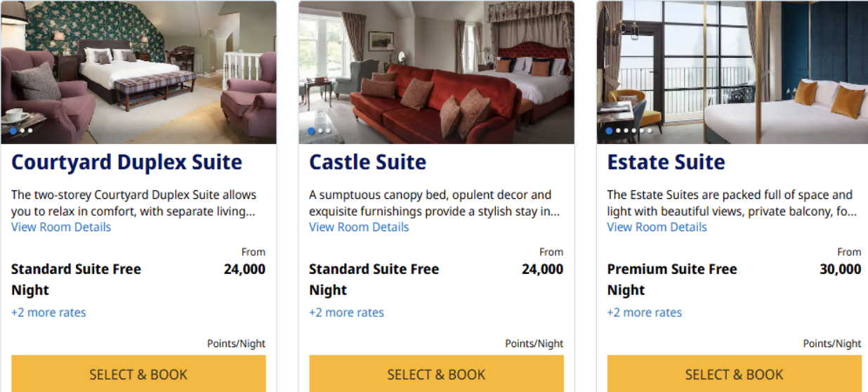The height and width of the screenshot is (392, 868).
Task: Show +2 more rates for Estate Suite
Action: pos(644,313)
